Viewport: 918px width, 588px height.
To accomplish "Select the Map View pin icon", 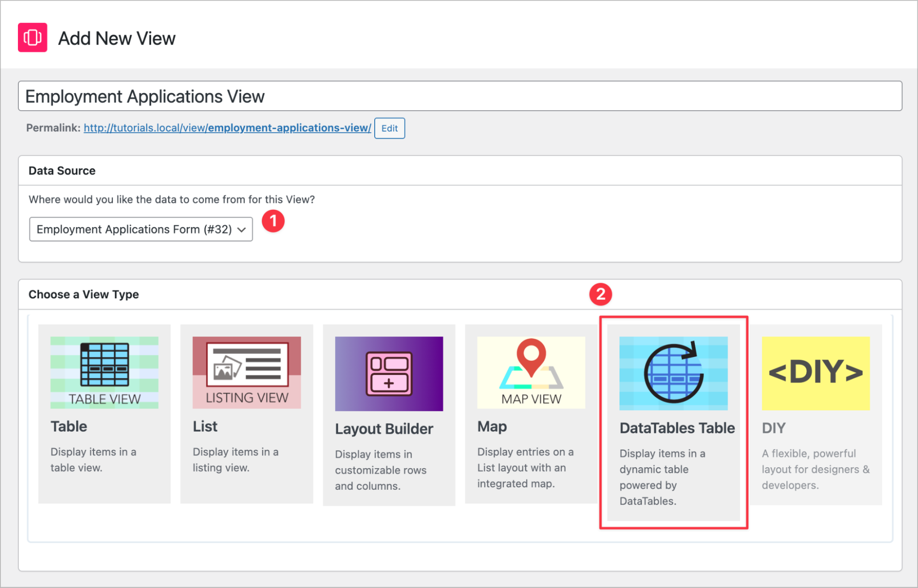I will [531, 372].
